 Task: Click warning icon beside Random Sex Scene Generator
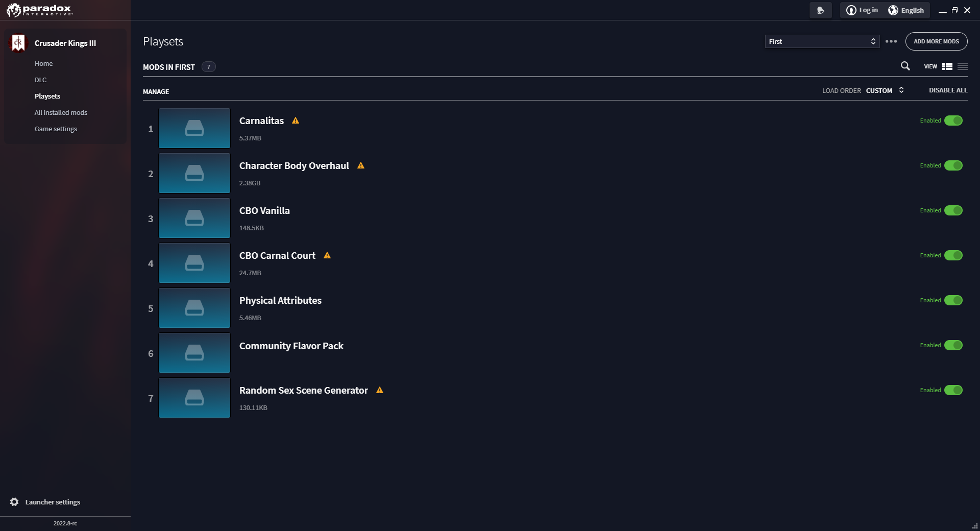(380, 390)
